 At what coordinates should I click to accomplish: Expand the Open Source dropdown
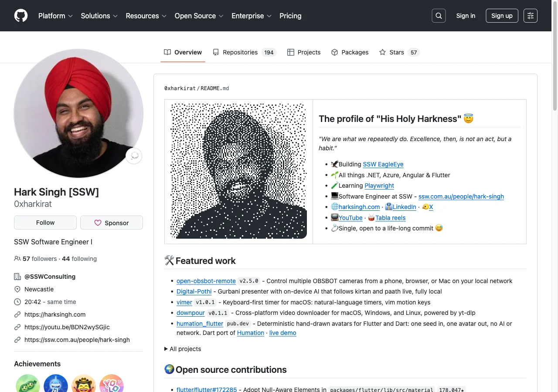pyautogui.click(x=199, y=16)
